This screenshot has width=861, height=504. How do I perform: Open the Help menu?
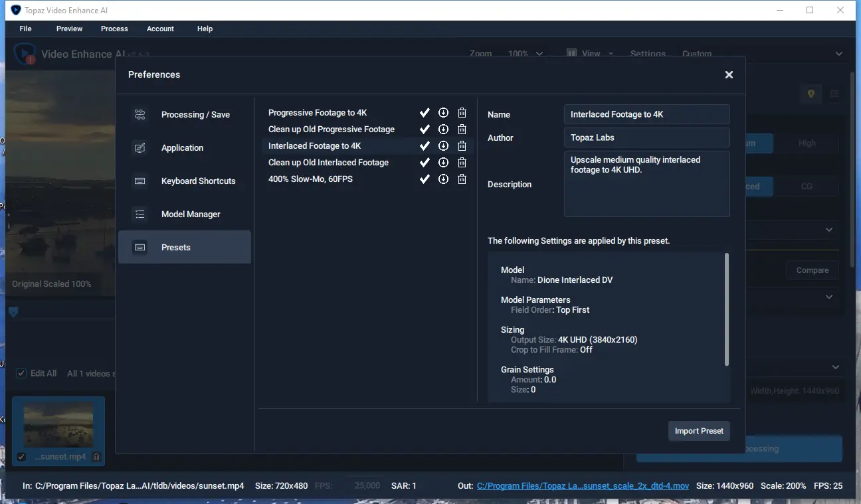click(x=205, y=29)
